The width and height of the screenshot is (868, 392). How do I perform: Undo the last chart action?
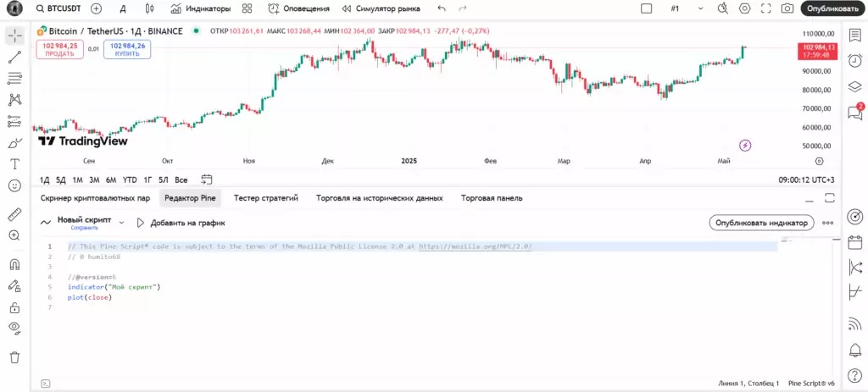pyautogui.click(x=441, y=8)
